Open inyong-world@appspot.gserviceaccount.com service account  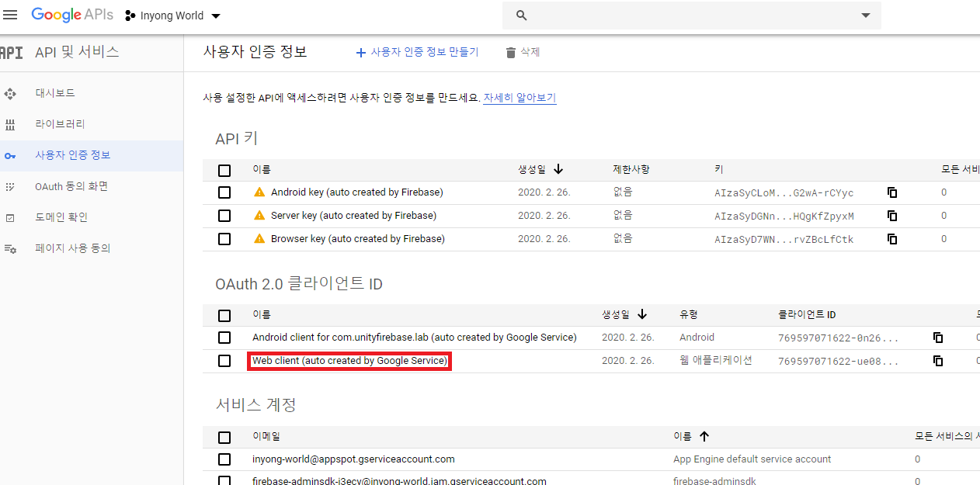click(x=353, y=459)
